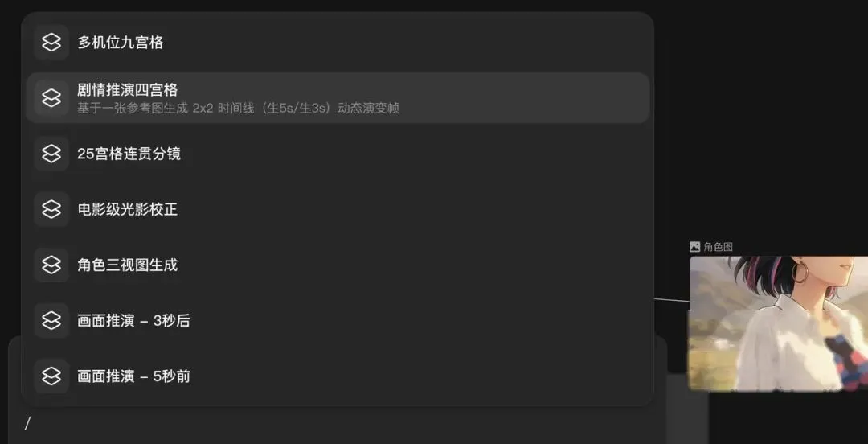Select 25宫格连贯分镜 from the list
868x444 pixels.
(x=338, y=154)
